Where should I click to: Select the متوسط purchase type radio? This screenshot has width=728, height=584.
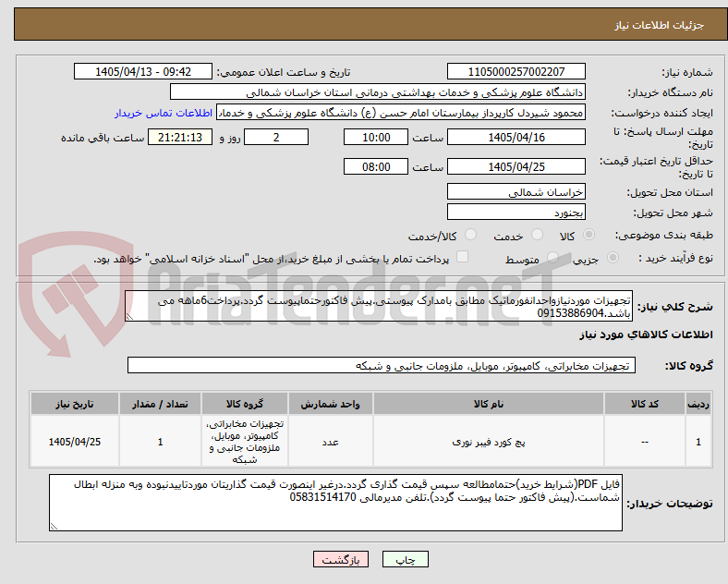(x=552, y=258)
